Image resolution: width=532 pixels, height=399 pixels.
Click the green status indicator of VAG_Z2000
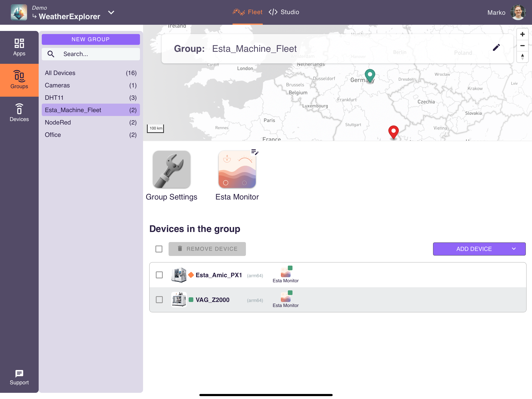tap(191, 300)
